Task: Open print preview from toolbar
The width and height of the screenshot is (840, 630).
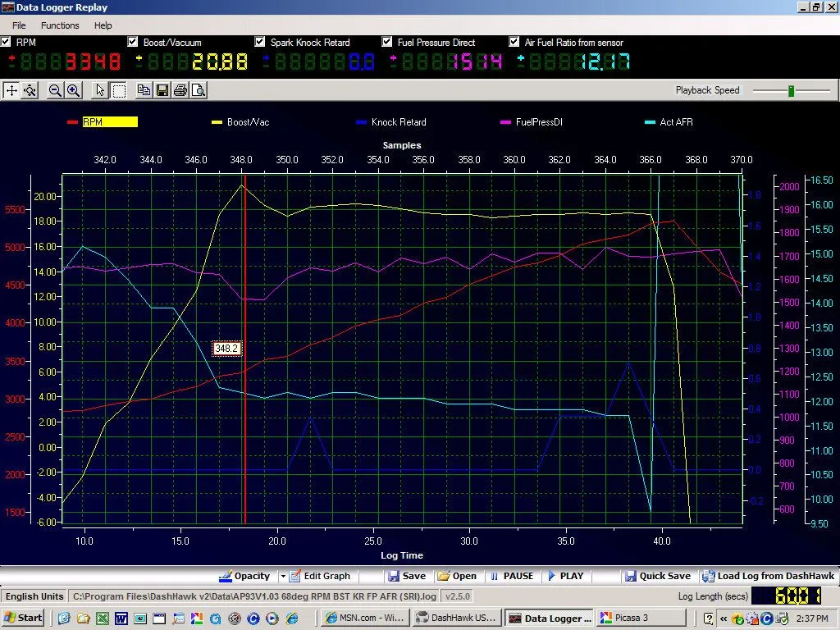Action: [x=198, y=90]
